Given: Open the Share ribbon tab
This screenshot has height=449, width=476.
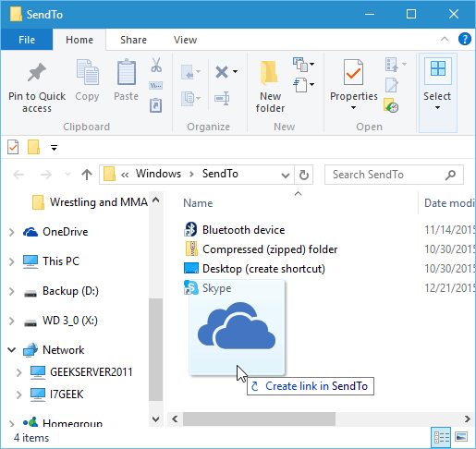Looking at the screenshot, I should tap(133, 40).
